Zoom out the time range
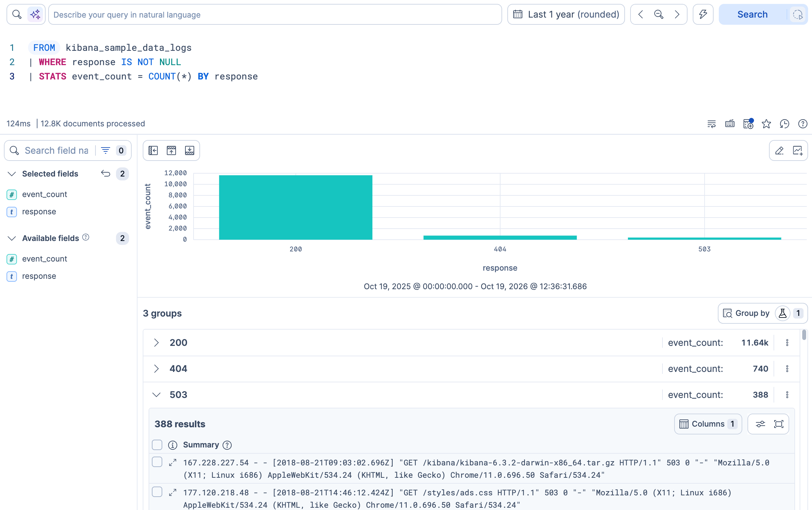 click(659, 15)
